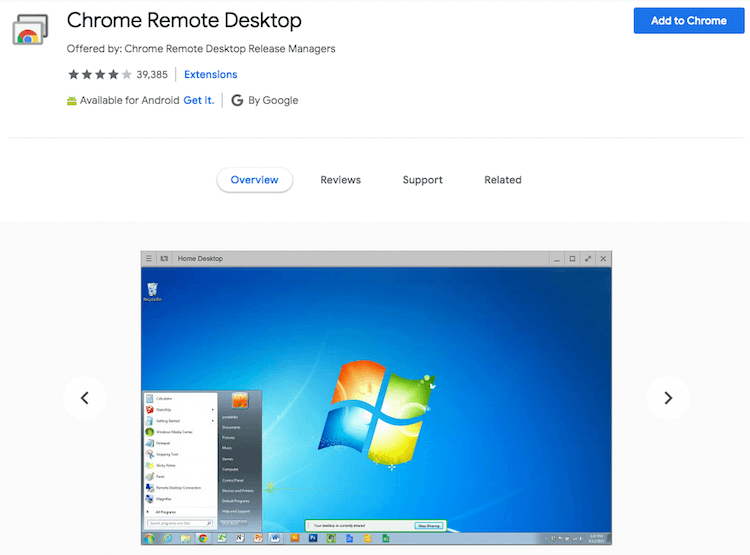Image resolution: width=750 pixels, height=555 pixels.
Task: Click the Recycle Bin icon in preview
Action: coord(153,292)
